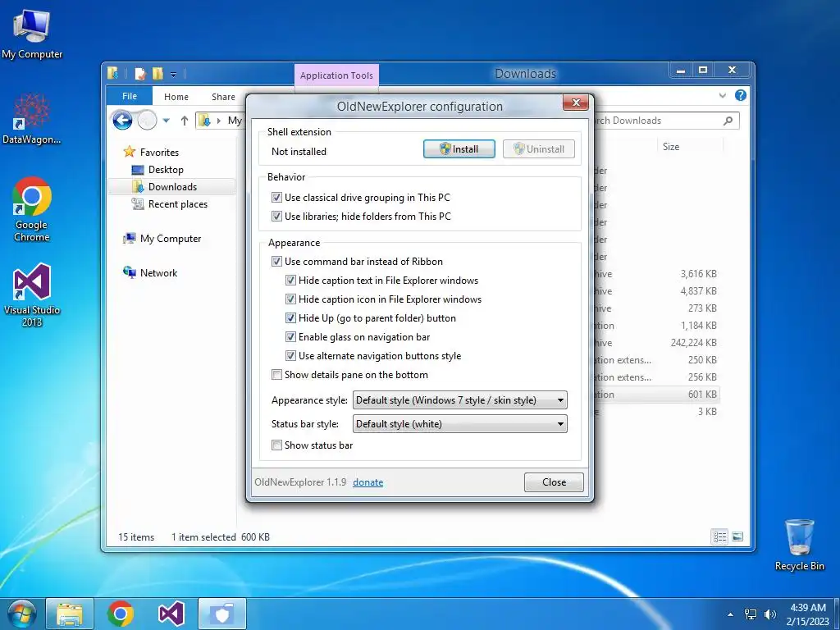Open Chrome from taskbar
The image size is (840, 630).
click(x=121, y=614)
